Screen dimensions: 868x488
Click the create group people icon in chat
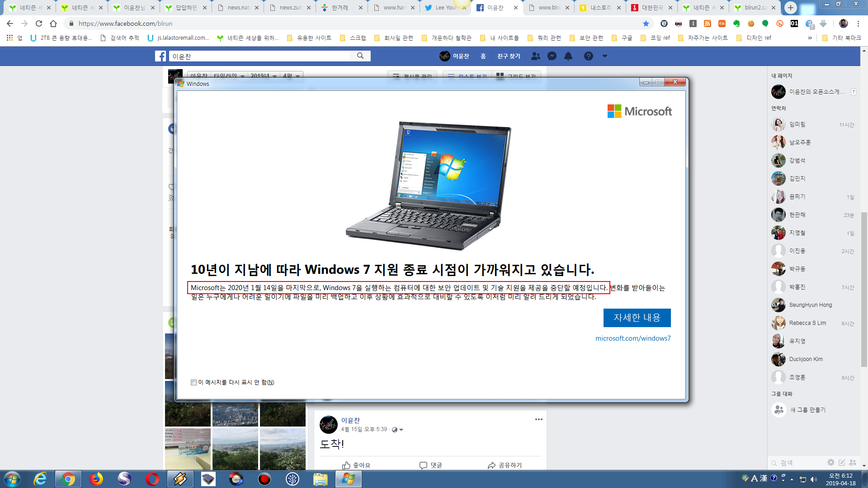pyautogui.click(x=853, y=462)
